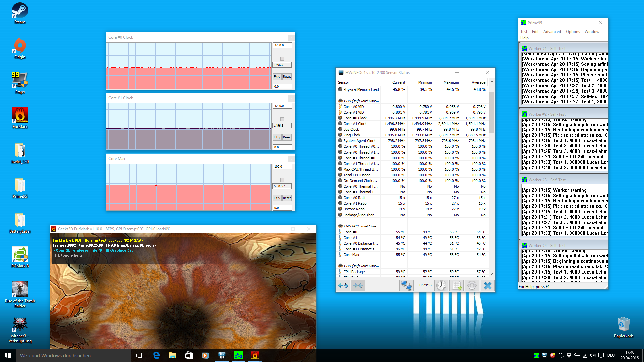Open Windows Store from taskbar
This screenshot has width=644, height=362.
189,355
